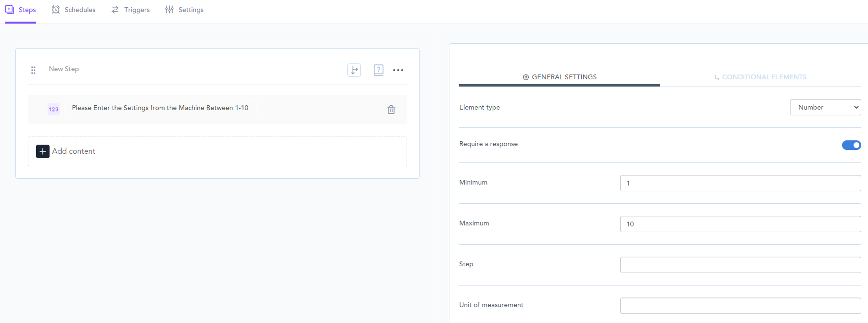Click the Minimum value input field

[740, 183]
